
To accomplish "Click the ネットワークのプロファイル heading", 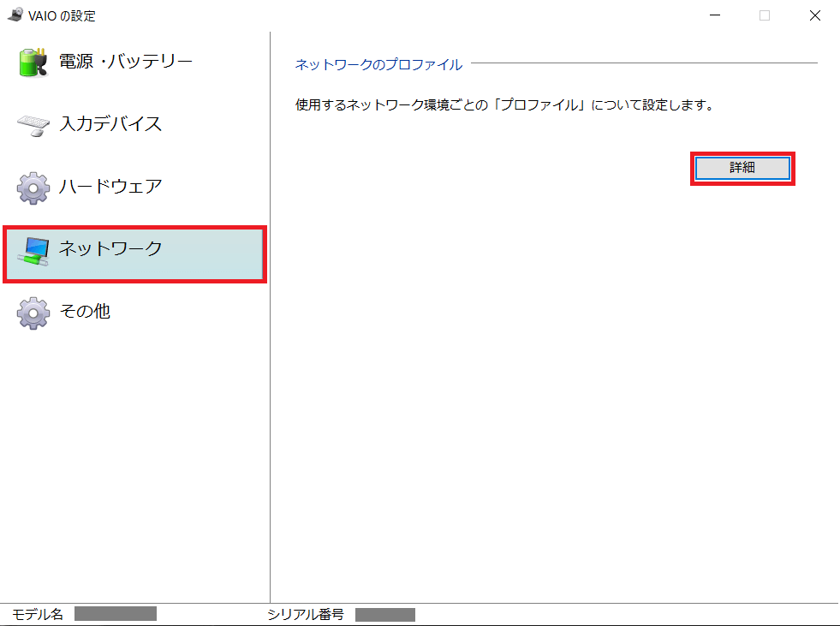I will point(378,64).
